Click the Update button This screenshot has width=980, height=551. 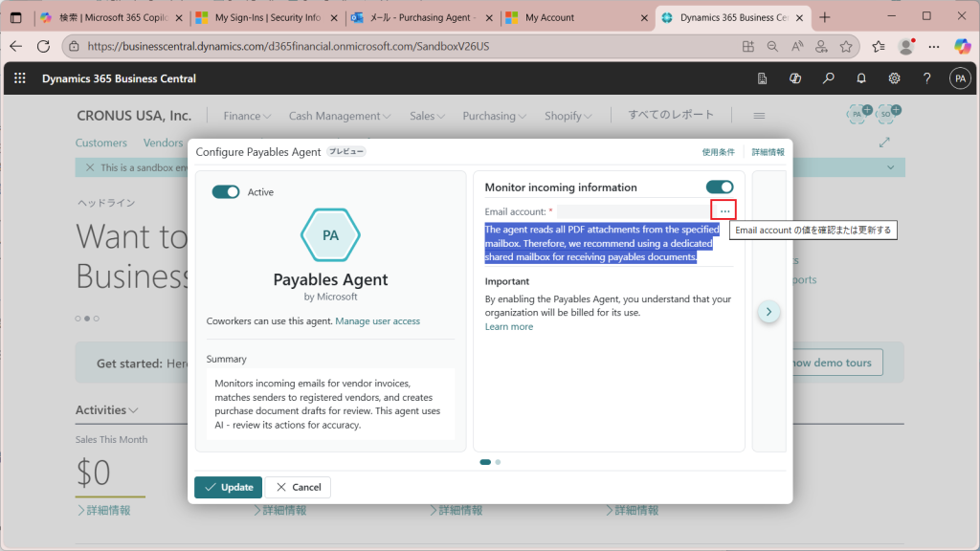click(228, 487)
